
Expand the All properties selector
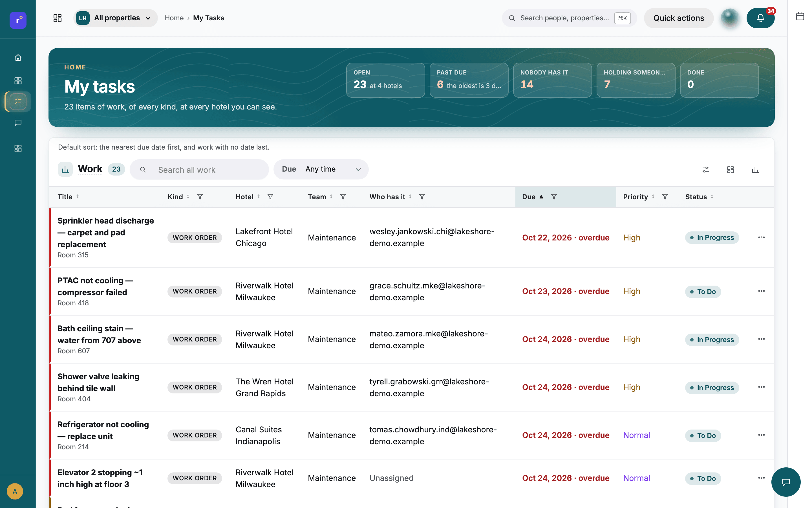[115, 18]
